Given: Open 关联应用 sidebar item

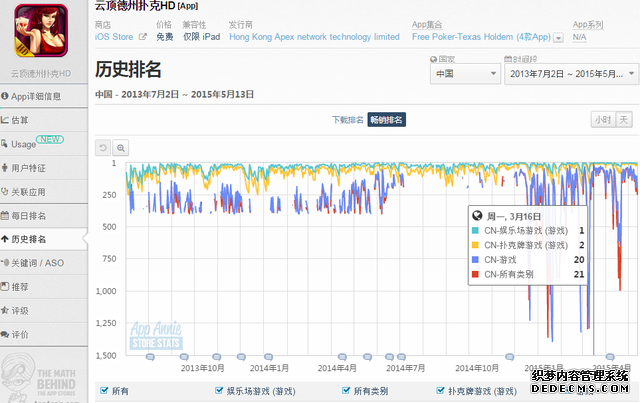Looking at the screenshot, I should [44, 191].
